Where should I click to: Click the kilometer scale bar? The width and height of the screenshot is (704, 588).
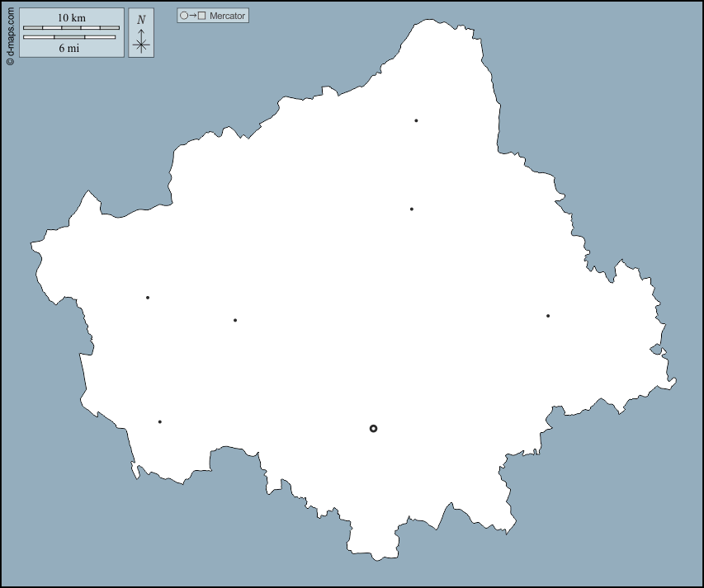(71, 28)
